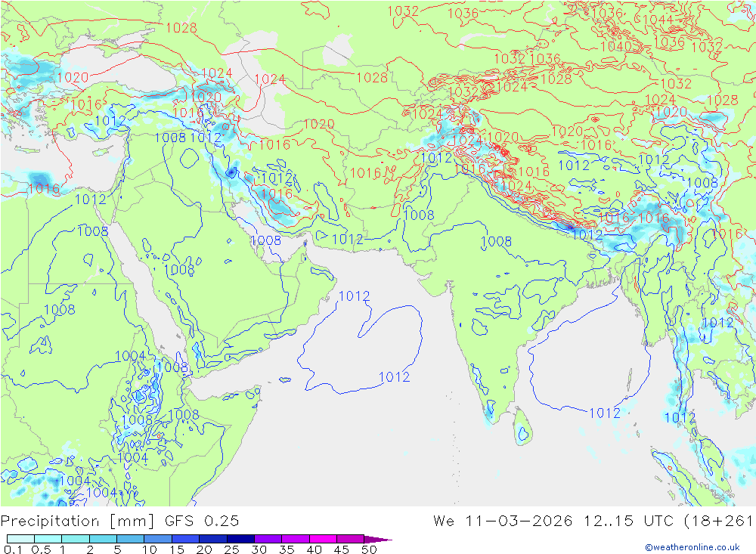Select the 30–35 mm purple legend swatch
Viewport: 756px width, 554px height.
click(x=268, y=539)
